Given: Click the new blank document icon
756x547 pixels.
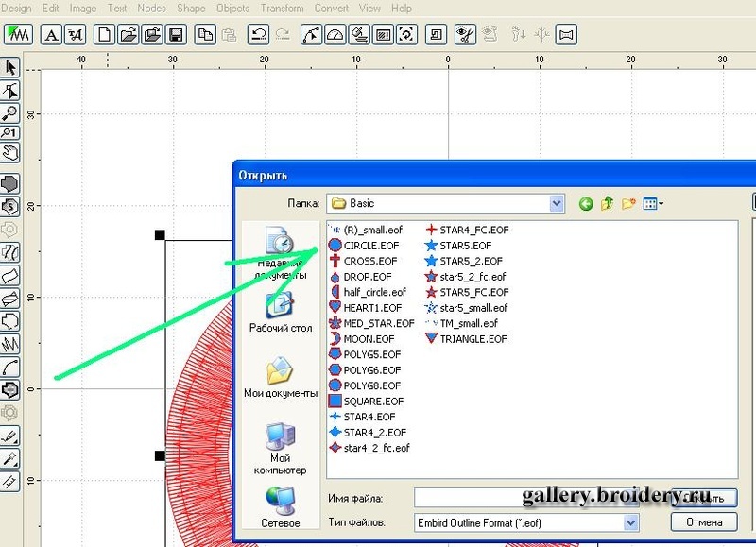Looking at the screenshot, I should point(104,36).
